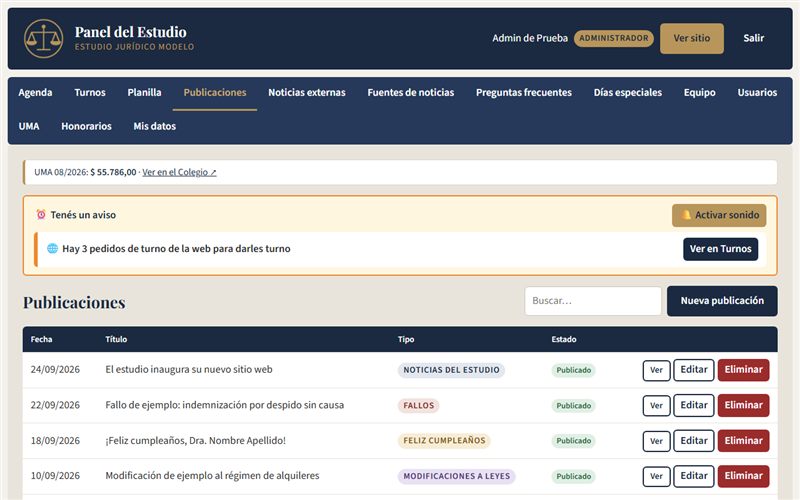Open the UMA tab
The image size is (800, 500).
tap(29, 126)
